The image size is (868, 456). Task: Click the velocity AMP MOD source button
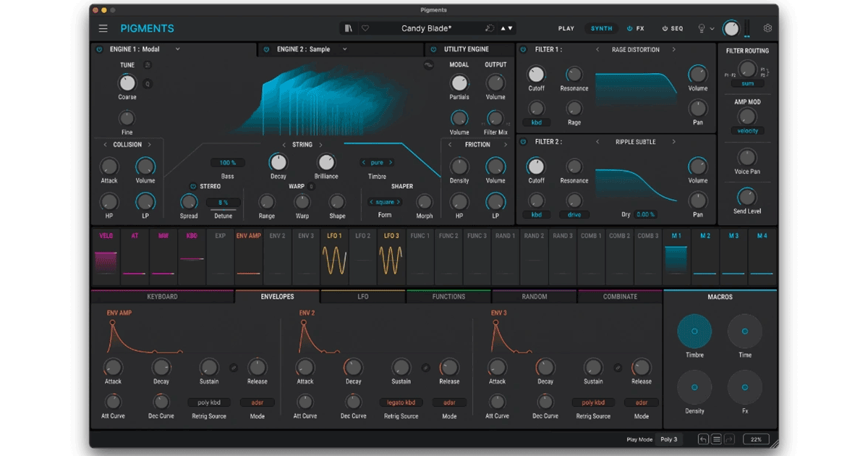click(x=747, y=131)
